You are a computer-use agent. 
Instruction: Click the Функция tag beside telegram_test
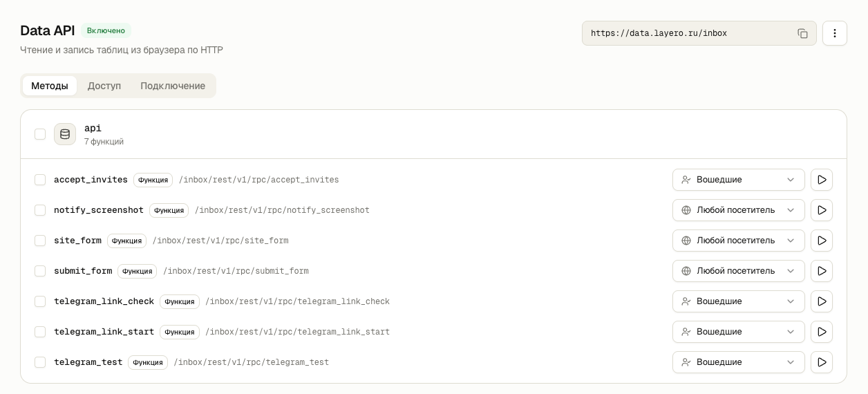click(x=148, y=362)
